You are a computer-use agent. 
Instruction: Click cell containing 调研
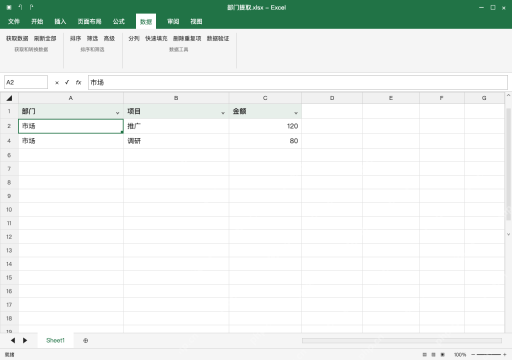[176, 141]
